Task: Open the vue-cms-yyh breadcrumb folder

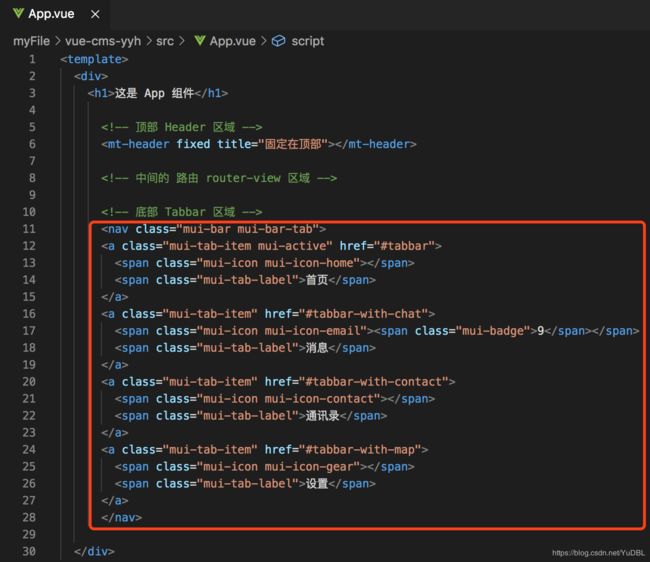Action: (103, 41)
